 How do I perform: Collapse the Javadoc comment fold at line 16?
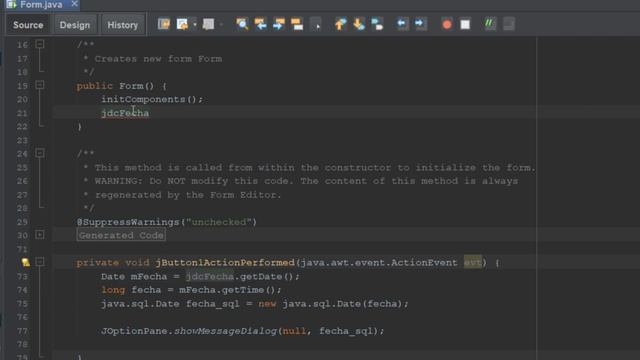40,44
